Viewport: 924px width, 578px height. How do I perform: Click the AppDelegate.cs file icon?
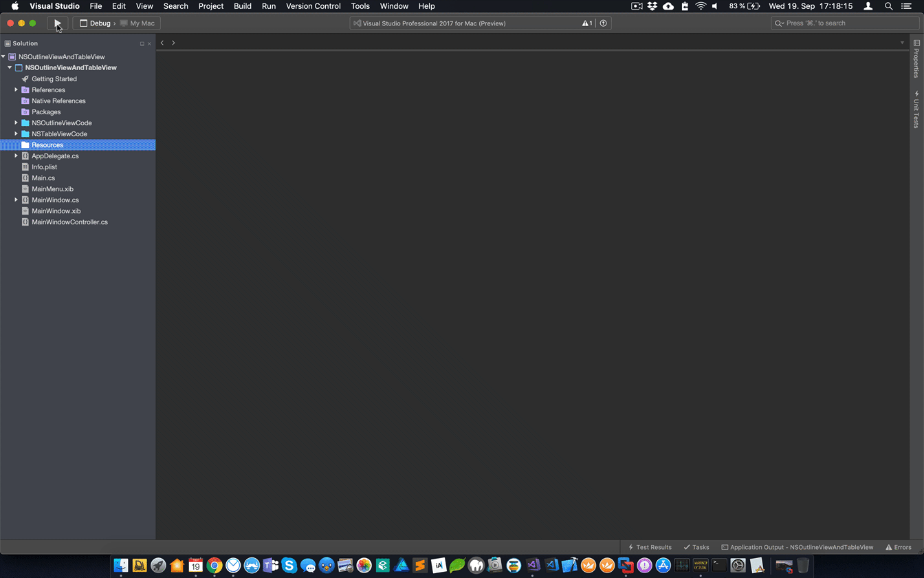25,156
